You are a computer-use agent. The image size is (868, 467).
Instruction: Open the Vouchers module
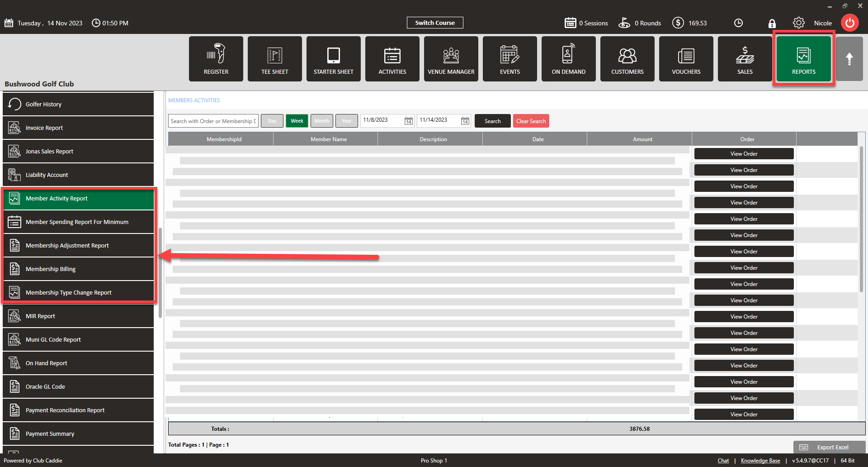pos(686,59)
